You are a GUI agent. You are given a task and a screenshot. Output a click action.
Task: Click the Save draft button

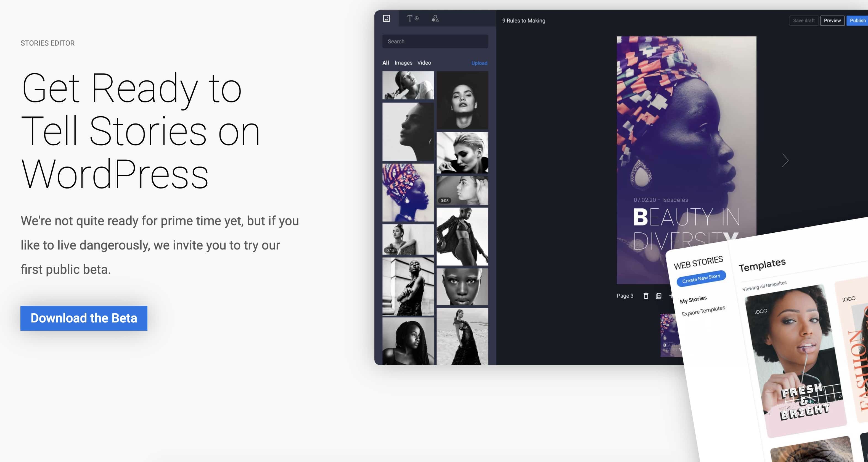click(804, 20)
